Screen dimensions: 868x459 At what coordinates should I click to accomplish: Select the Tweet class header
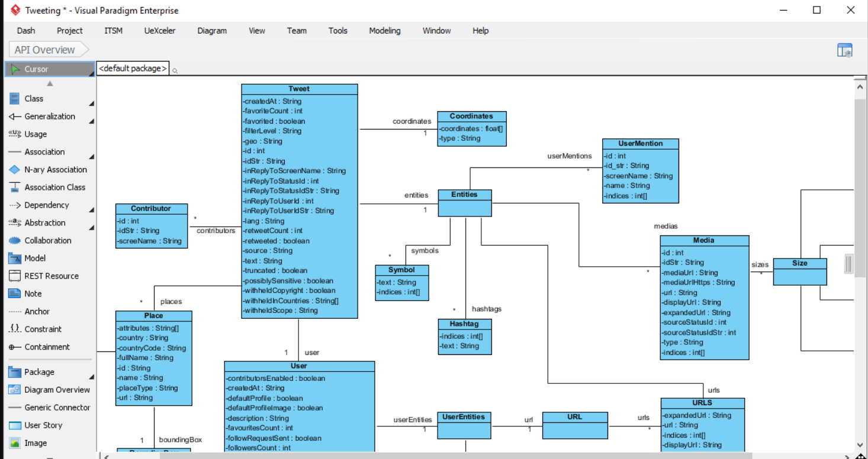[x=299, y=89]
